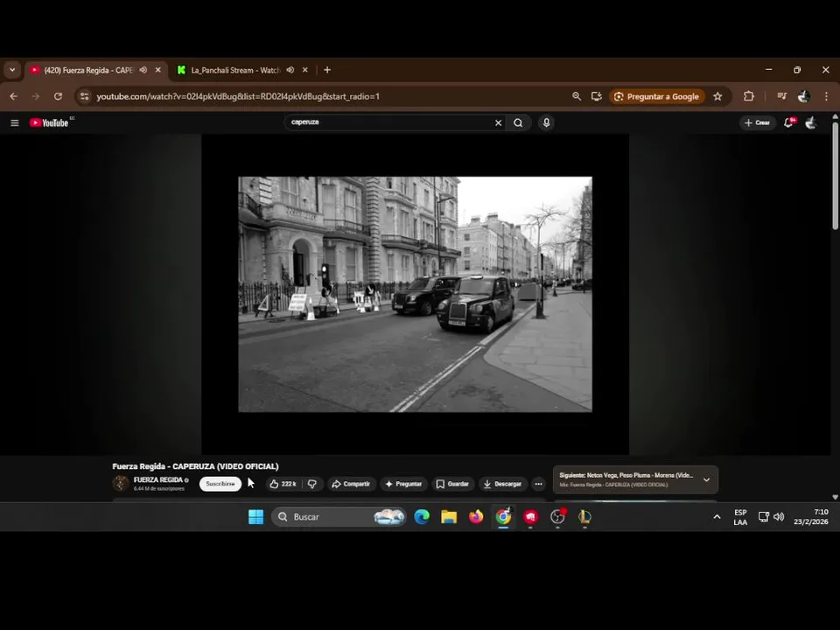Open Google Chrome from the taskbar
Viewport: 840px width, 630px height.
[x=503, y=517]
